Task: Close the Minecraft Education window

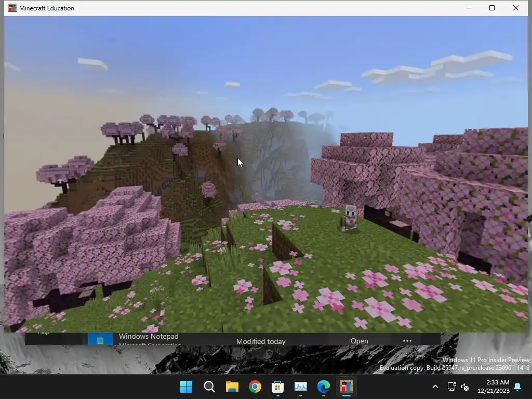Action: point(516,8)
